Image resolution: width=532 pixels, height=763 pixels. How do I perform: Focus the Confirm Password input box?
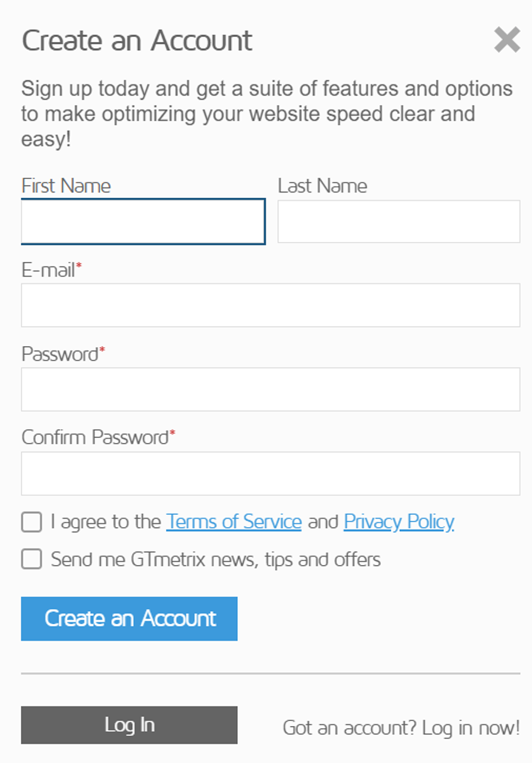click(270, 473)
